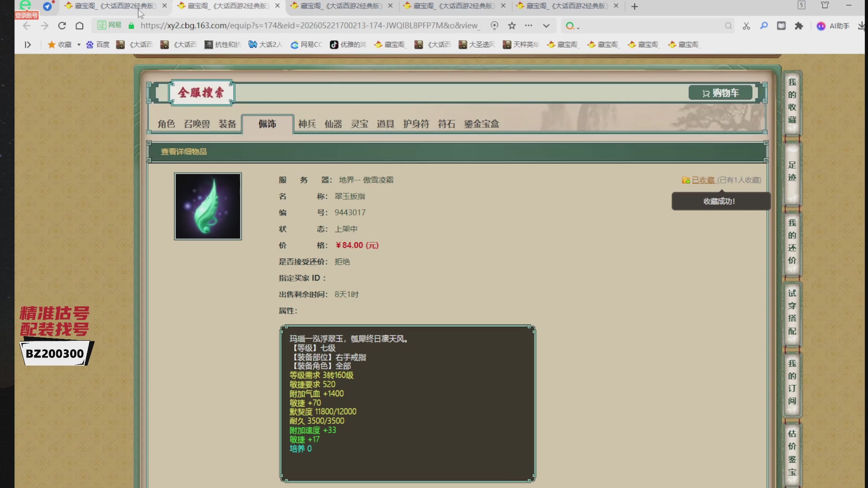
Task: Select the 召唤兽 category tab
Action: pos(197,124)
